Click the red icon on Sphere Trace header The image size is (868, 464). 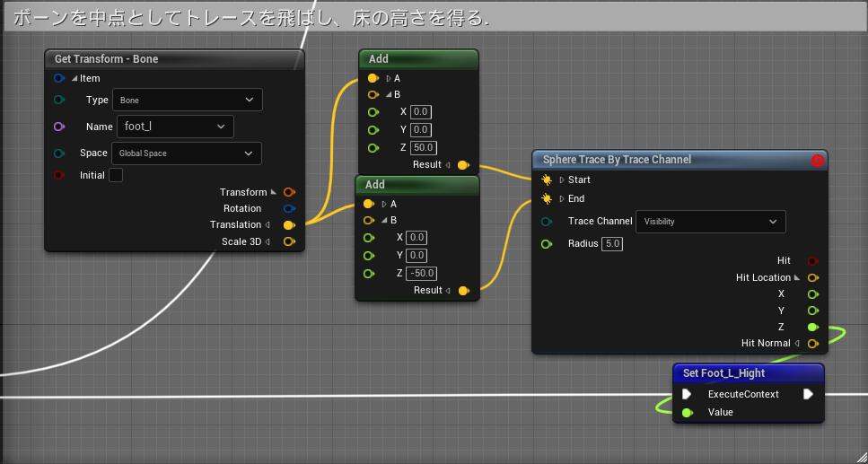point(817,161)
